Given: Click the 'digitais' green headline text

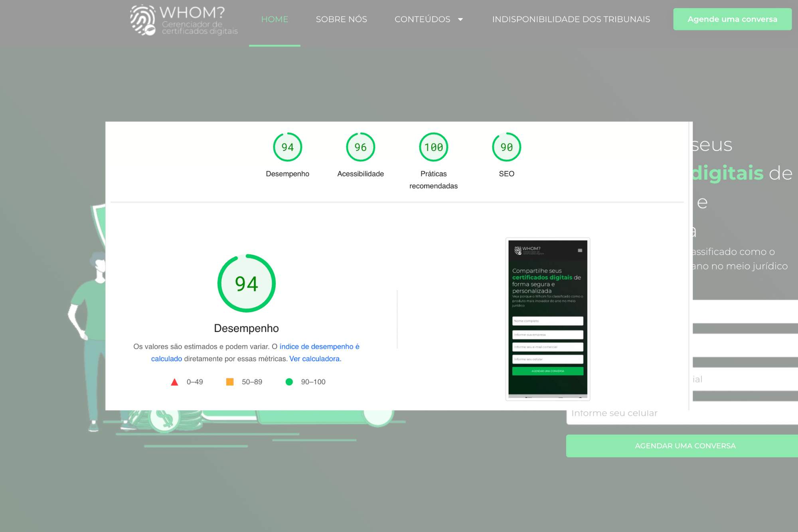Looking at the screenshot, I should [x=728, y=173].
